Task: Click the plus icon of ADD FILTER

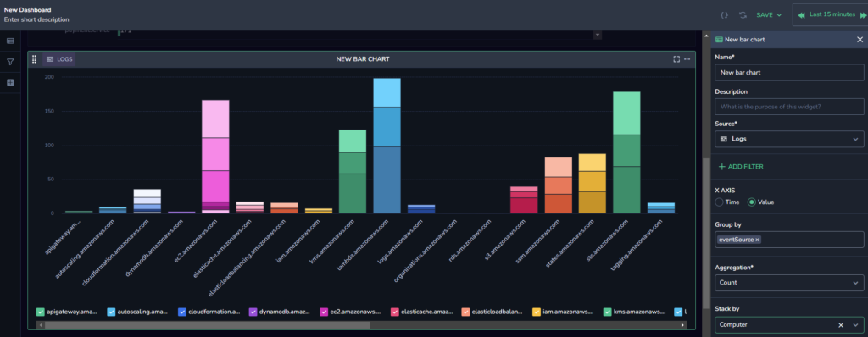Action: point(721,167)
